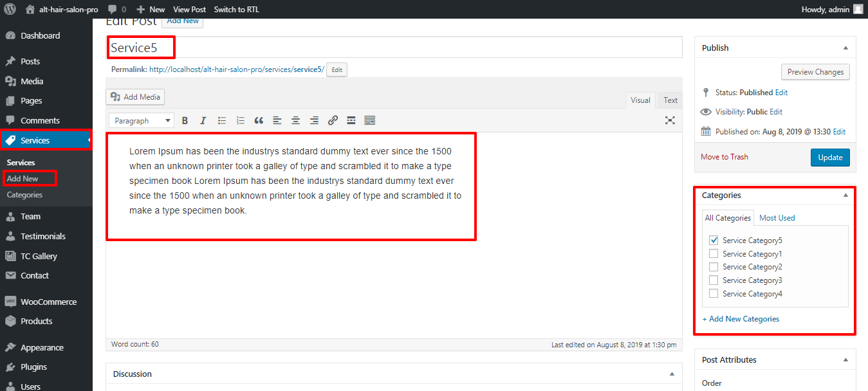Insert a numbered list
The width and height of the screenshot is (868, 391).
(x=241, y=120)
